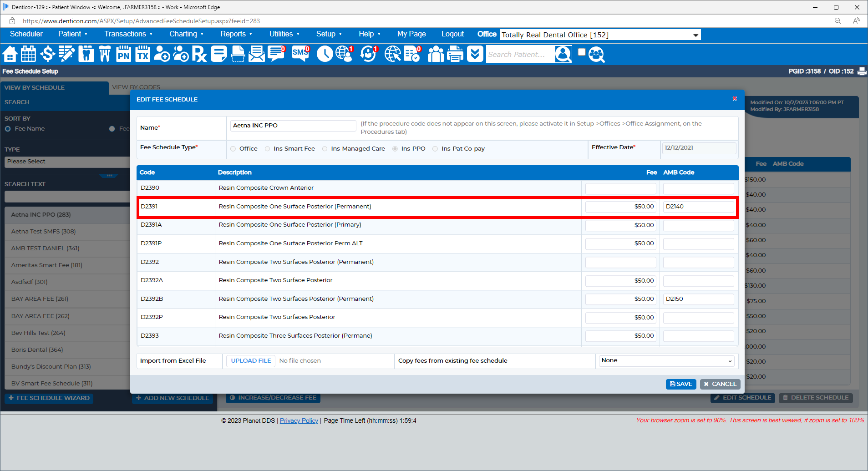Edit the fee schedule Name field
This screenshot has width=868, height=471.
pos(293,126)
